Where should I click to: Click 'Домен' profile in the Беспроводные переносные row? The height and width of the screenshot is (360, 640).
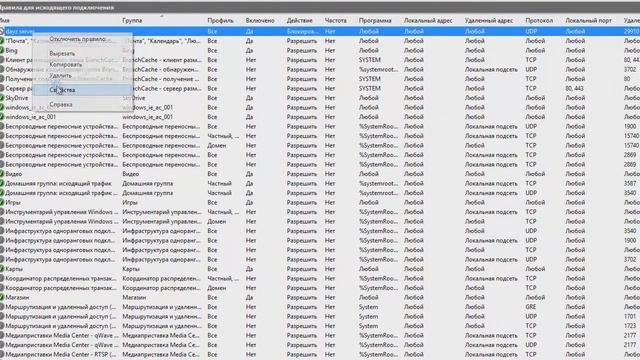pos(217,145)
